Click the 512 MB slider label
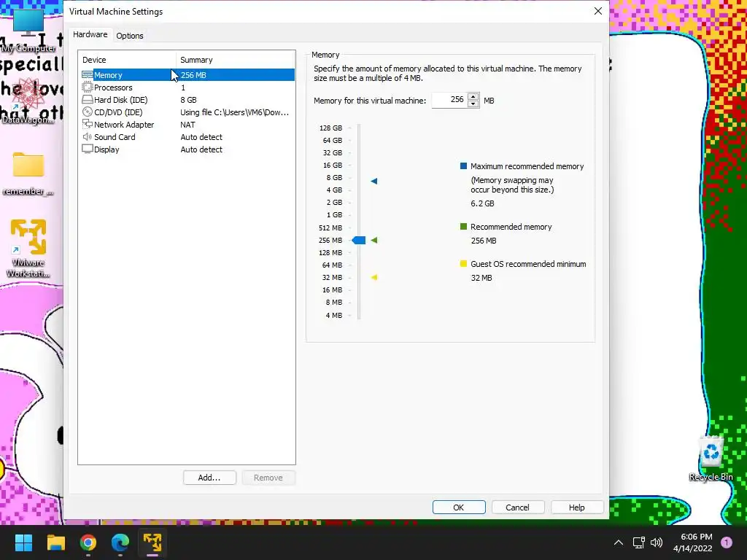 pyautogui.click(x=330, y=227)
